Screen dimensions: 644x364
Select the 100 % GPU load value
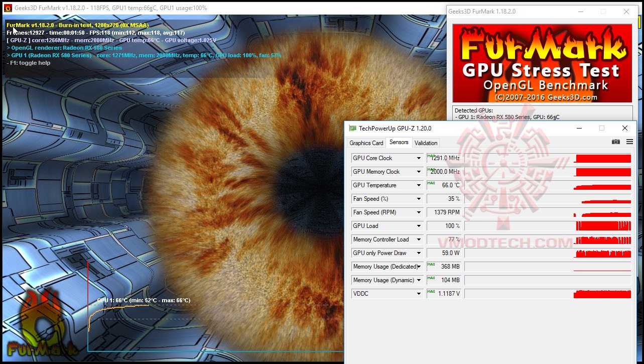click(444, 226)
